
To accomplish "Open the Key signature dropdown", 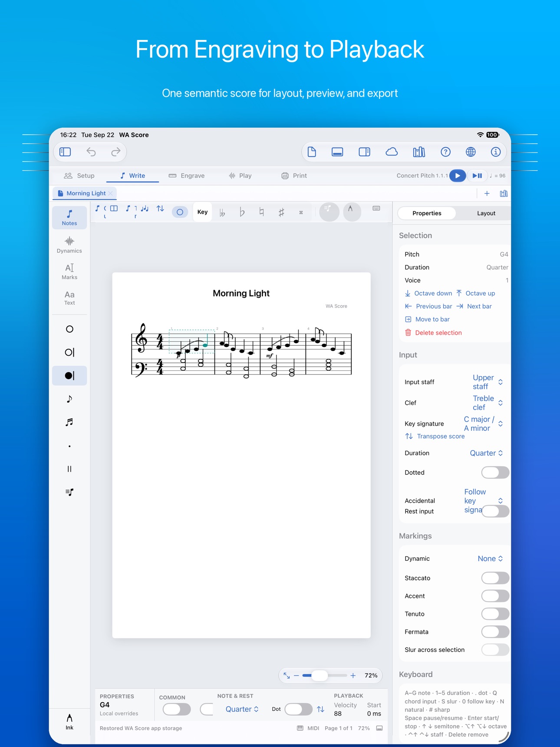I will [484, 424].
